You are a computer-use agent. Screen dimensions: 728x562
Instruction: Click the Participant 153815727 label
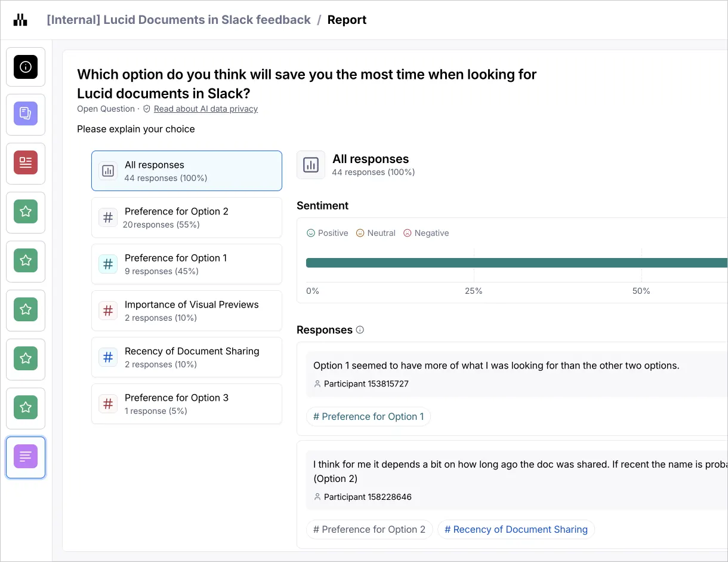click(x=366, y=384)
